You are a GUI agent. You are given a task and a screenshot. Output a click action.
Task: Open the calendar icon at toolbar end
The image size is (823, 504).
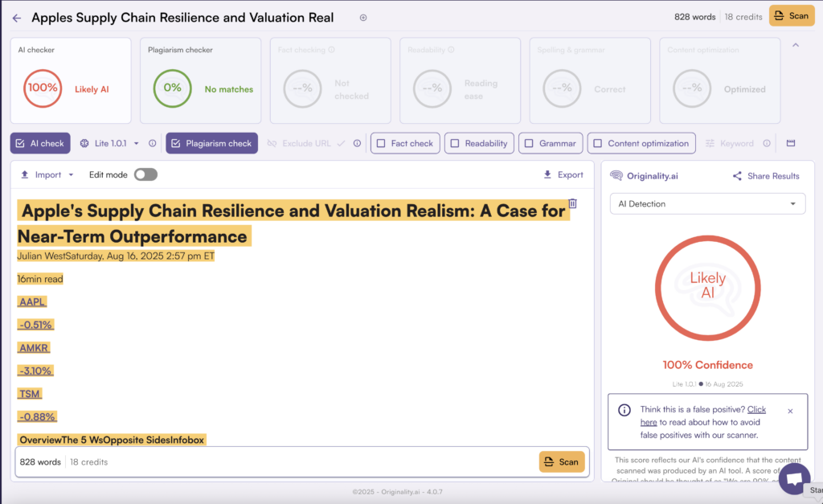(791, 143)
